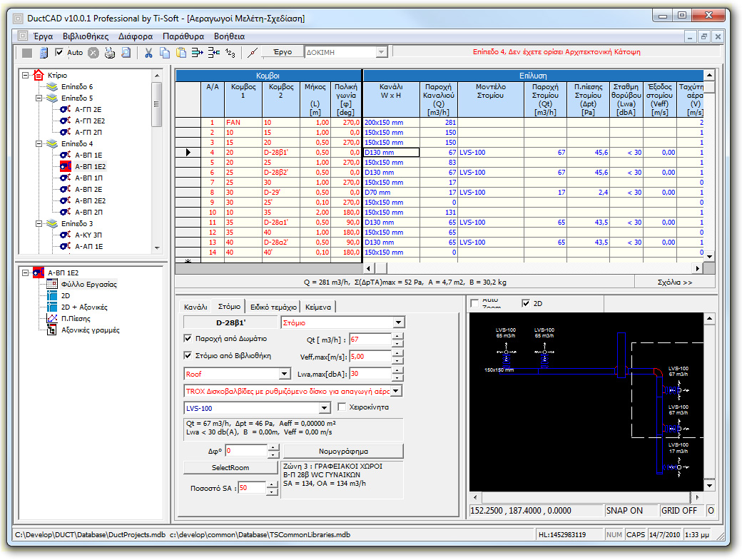Click the Cut (scissors) toolbar icon
742x560 pixels.
150,53
